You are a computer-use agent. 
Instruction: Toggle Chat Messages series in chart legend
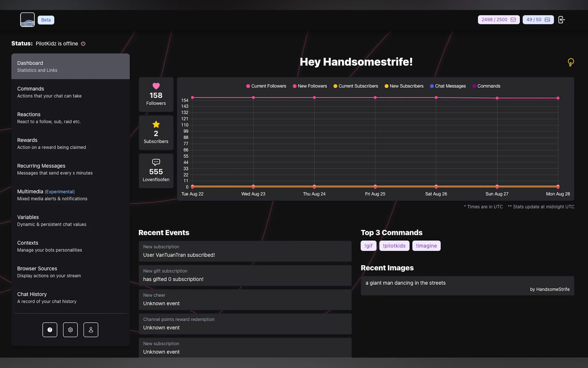[x=447, y=86]
